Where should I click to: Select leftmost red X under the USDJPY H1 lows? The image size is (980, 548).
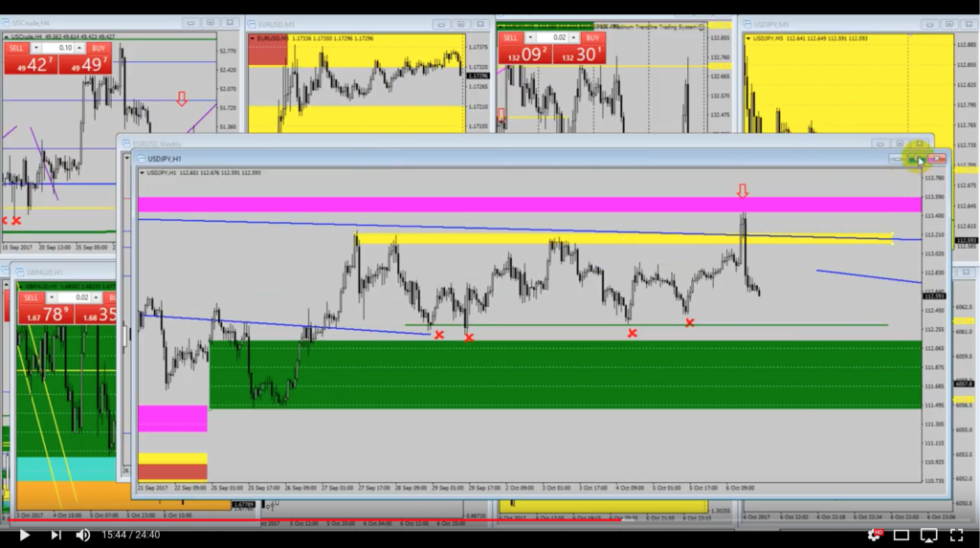(x=438, y=335)
